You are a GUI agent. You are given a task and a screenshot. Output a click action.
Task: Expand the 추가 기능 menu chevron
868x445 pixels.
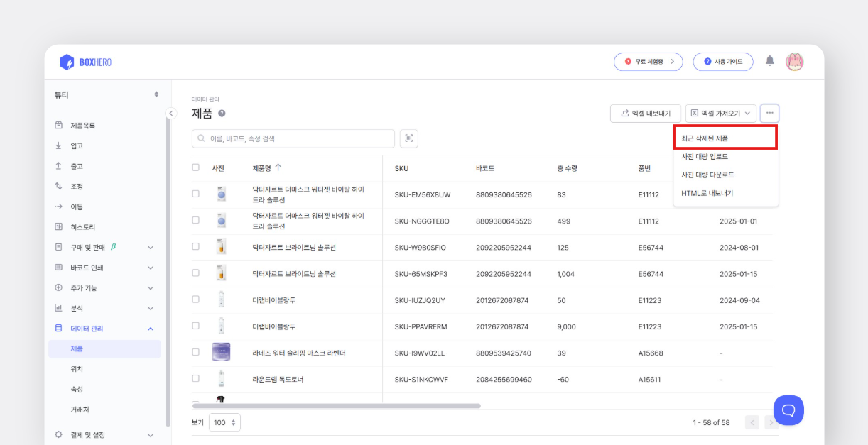click(x=151, y=288)
